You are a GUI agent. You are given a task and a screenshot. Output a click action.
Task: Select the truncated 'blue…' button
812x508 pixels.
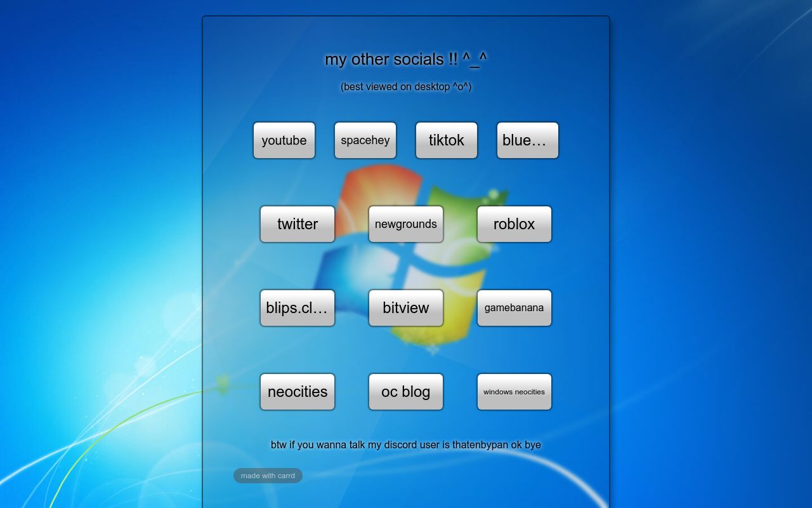528,140
